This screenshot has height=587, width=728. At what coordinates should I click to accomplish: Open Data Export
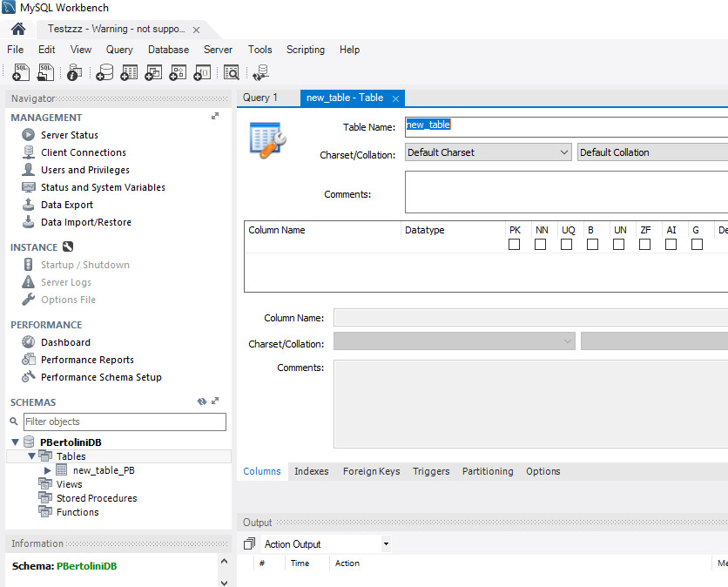coord(67,205)
